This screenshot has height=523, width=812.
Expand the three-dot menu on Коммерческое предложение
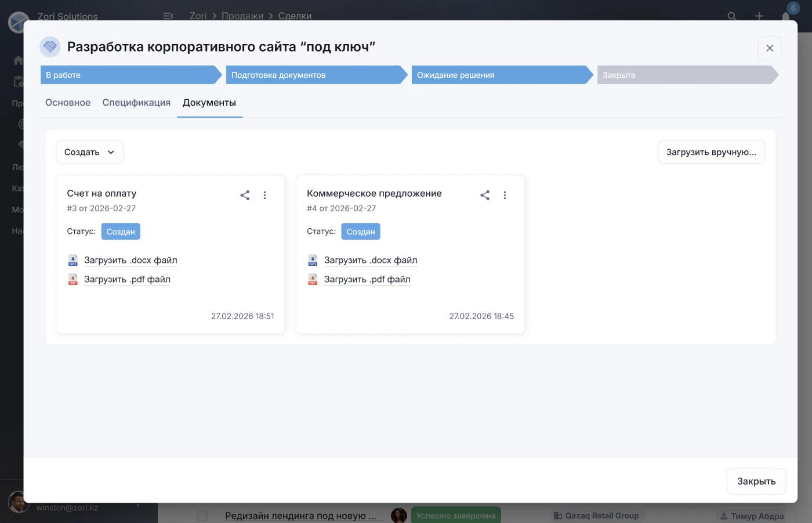505,195
